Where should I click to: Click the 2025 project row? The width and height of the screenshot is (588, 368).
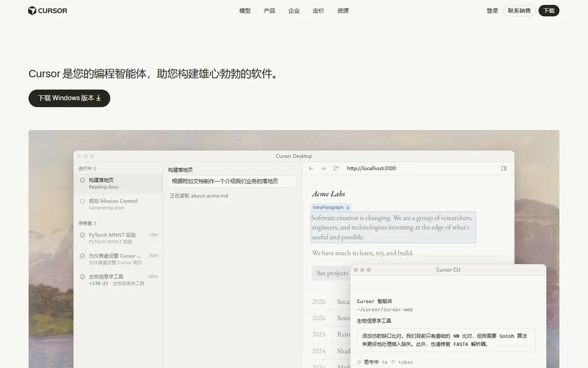[330, 334]
